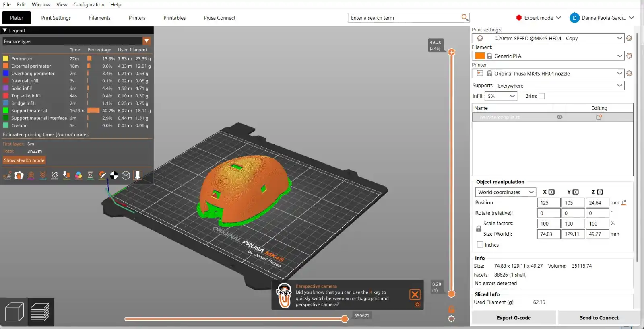Open the Danna Paola account menu
This screenshot has width=644, height=329.
coord(602,18)
